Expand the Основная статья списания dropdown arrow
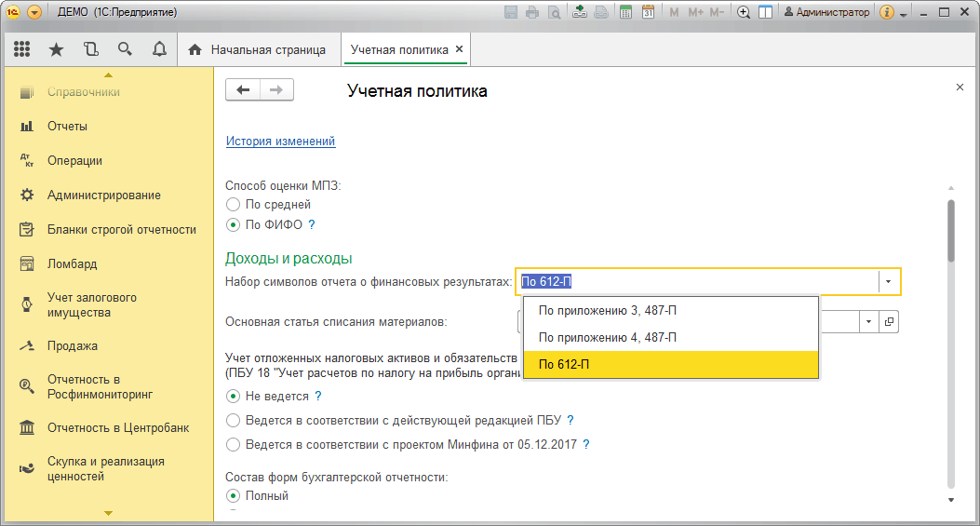The height and width of the screenshot is (526, 980). point(868,322)
